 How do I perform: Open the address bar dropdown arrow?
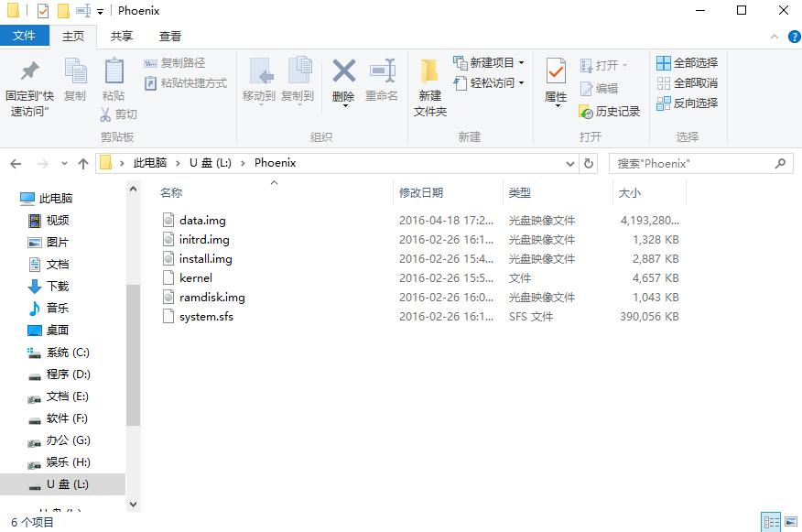tap(569, 162)
